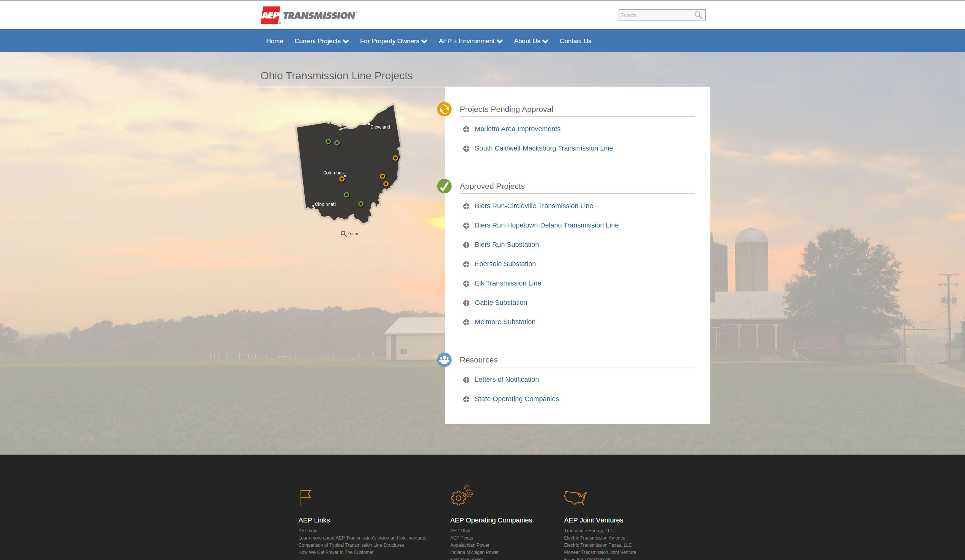Click the search magnifier icon
Image resolution: width=965 pixels, height=560 pixels.
pyautogui.click(x=698, y=15)
